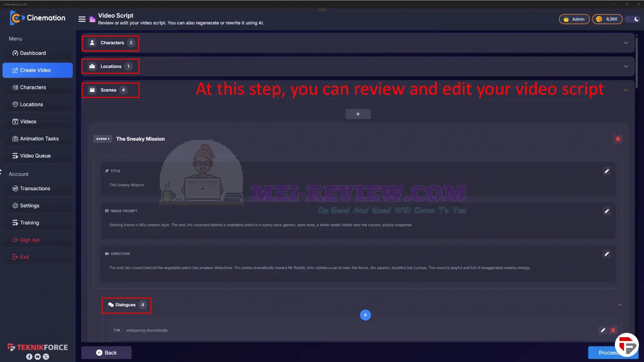Click the SCENE 1 badge label

(x=103, y=139)
